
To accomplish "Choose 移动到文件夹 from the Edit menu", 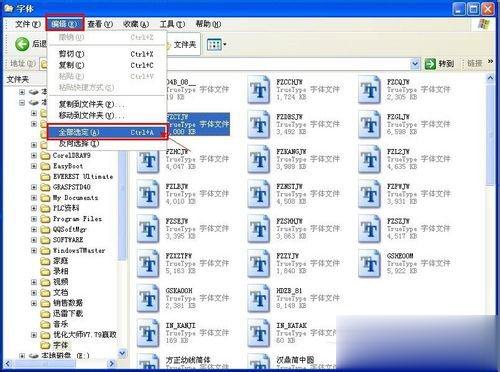I will [107, 116].
